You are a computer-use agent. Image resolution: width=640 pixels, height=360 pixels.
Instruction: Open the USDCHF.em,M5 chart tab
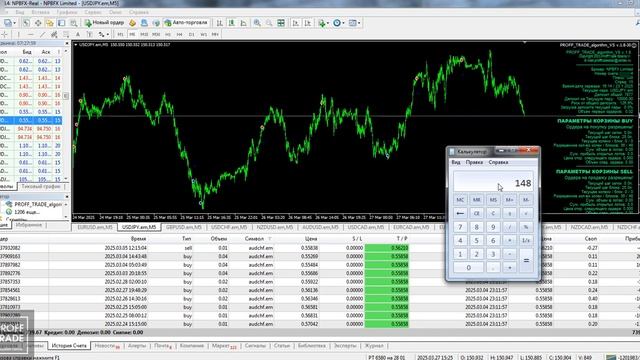(229, 227)
